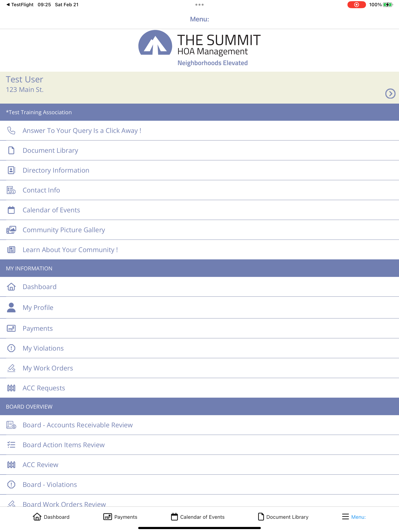Tap the Contact Info building icon
The image size is (399, 532).
pos(11,190)
